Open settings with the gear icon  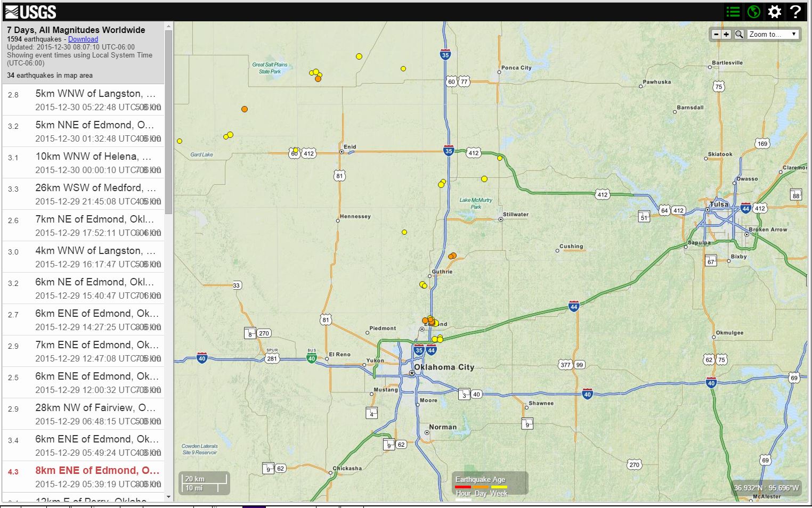pyautogui.click(x=774, y=12)
